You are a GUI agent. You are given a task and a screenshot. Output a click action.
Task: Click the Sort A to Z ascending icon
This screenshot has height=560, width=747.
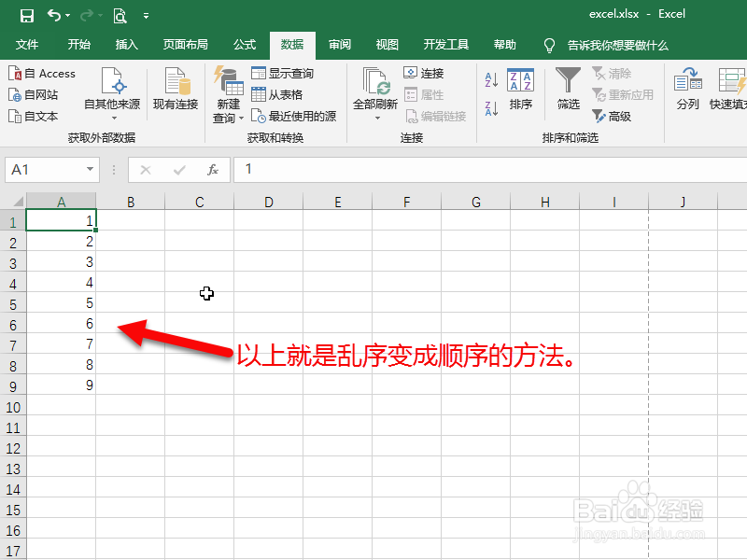pos(491,80)
